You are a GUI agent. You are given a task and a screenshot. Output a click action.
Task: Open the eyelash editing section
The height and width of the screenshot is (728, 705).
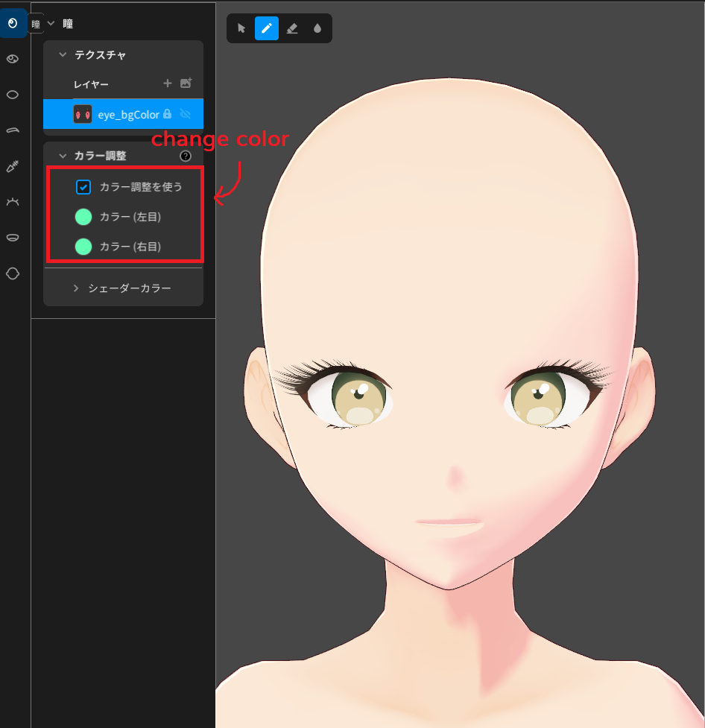tap(13, 202)
